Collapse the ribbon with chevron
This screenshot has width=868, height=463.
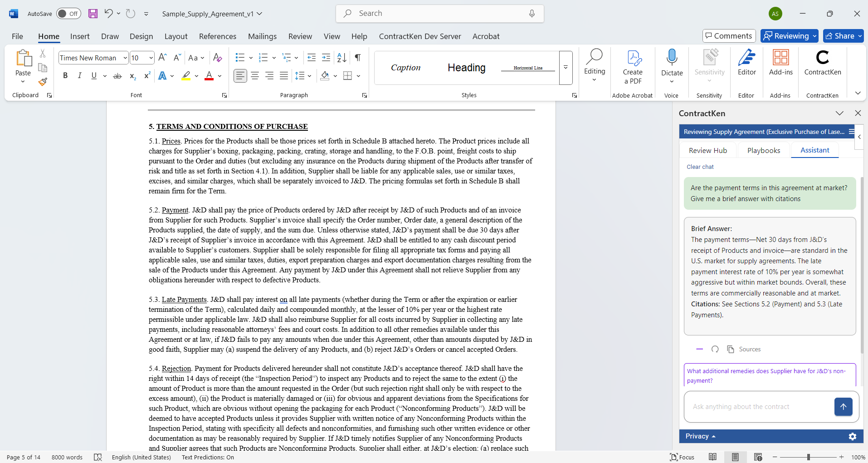858,93
